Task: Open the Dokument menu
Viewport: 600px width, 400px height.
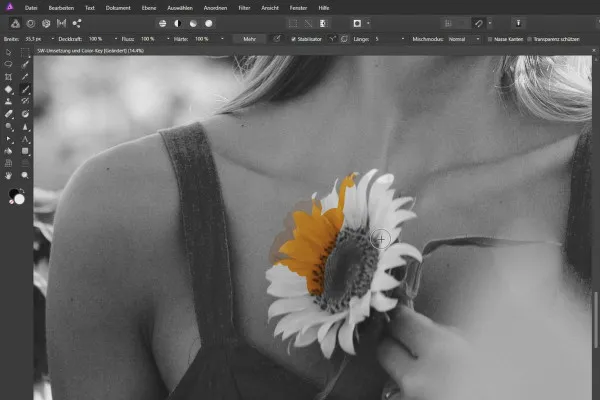Action: [118, 8]
